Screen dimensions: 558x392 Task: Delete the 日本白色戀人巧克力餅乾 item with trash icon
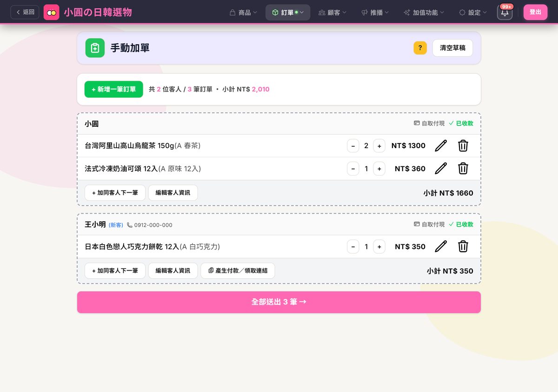click(x=463, y=247)
